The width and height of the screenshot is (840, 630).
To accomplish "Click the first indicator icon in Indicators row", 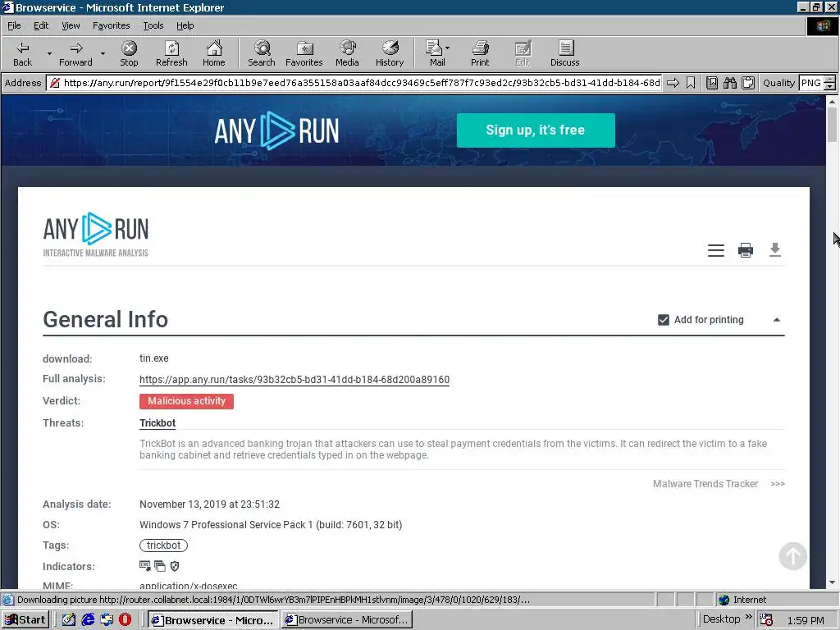I will click(x=144, y=566).
